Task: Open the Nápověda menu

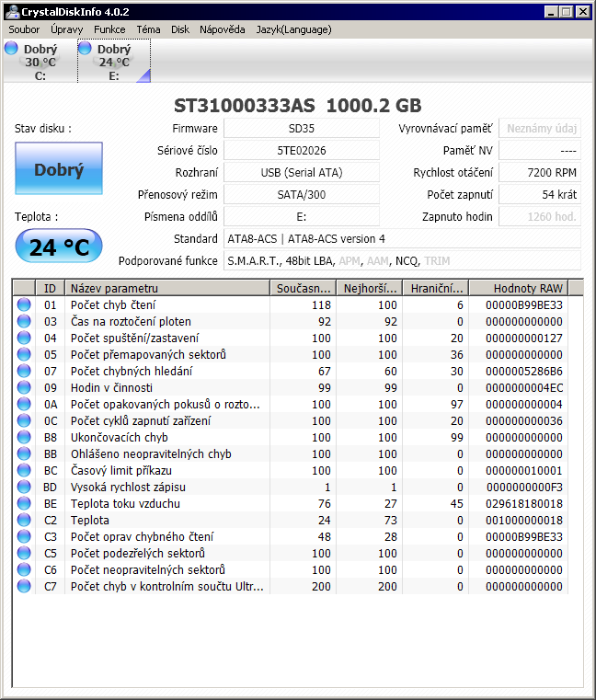Action: tap(222, 29)
